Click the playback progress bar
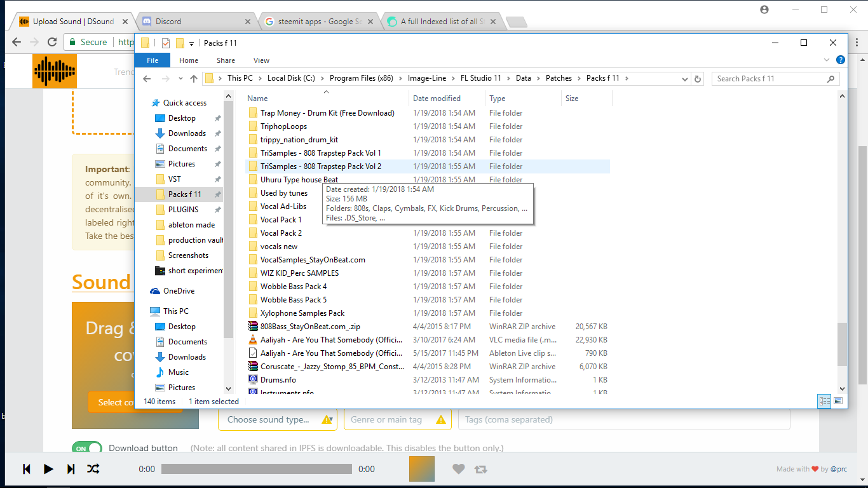The image size is (868, 488). pyautogui.click(x=257, y=469)
